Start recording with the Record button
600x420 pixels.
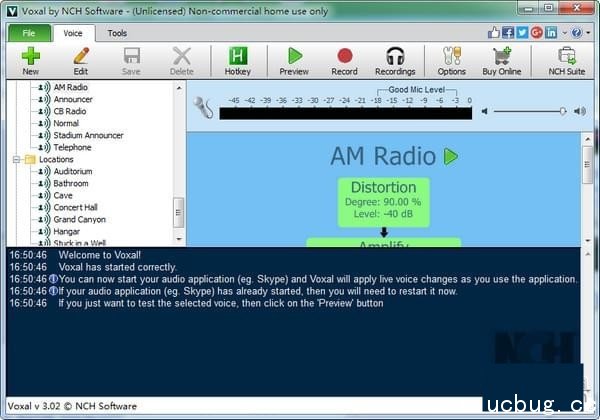click(x=344, y=58)
